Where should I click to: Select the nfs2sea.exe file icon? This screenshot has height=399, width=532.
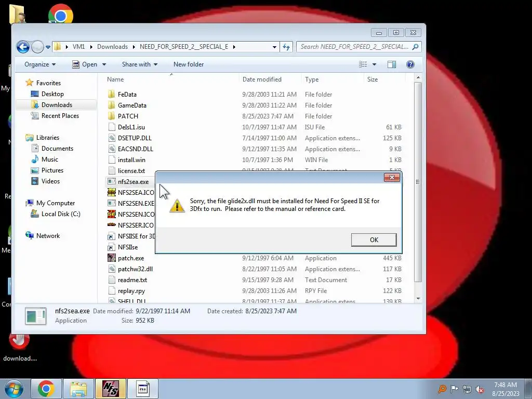[x=112, y=181]
